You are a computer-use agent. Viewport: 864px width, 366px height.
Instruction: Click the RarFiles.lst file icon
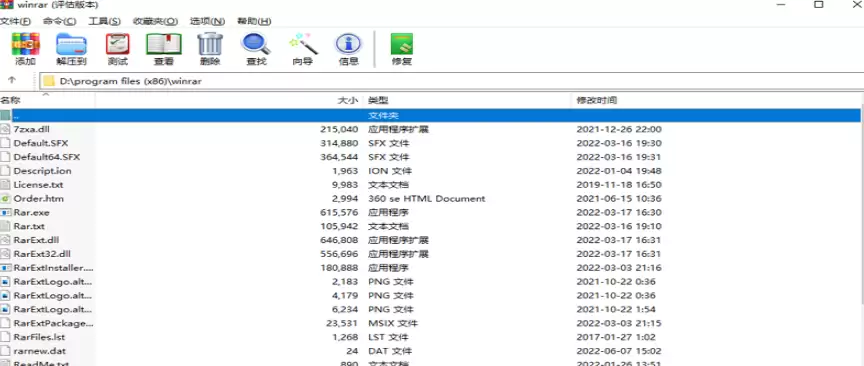click(6, 337)
